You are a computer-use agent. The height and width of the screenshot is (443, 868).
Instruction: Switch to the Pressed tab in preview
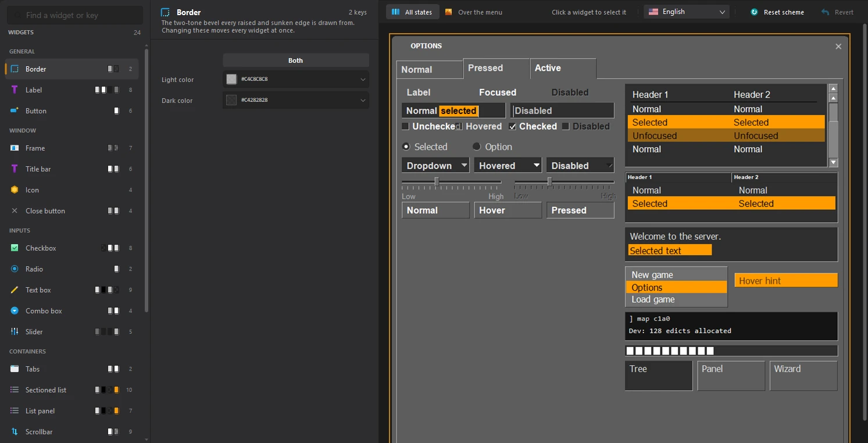click(496, 68)
